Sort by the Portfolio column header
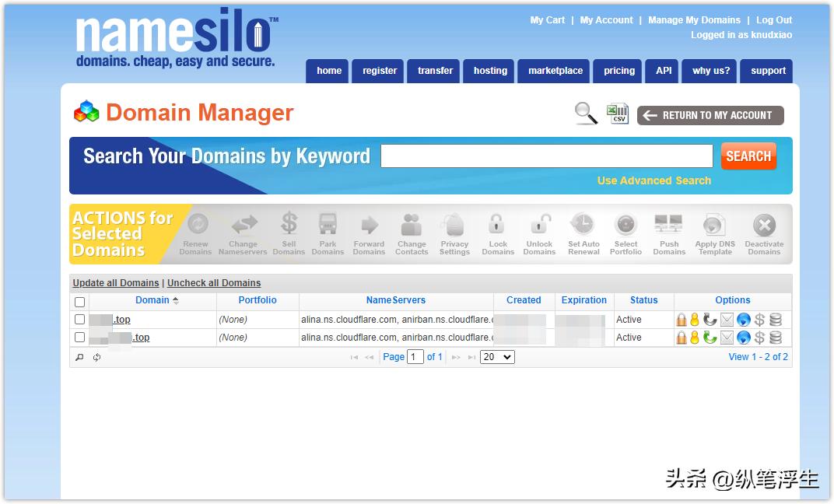834x504 pixels. pyautogui.click(x=258, y=300)
